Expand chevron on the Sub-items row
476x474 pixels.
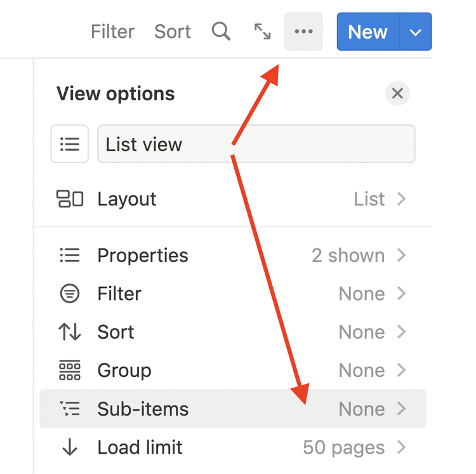point(402,409)
